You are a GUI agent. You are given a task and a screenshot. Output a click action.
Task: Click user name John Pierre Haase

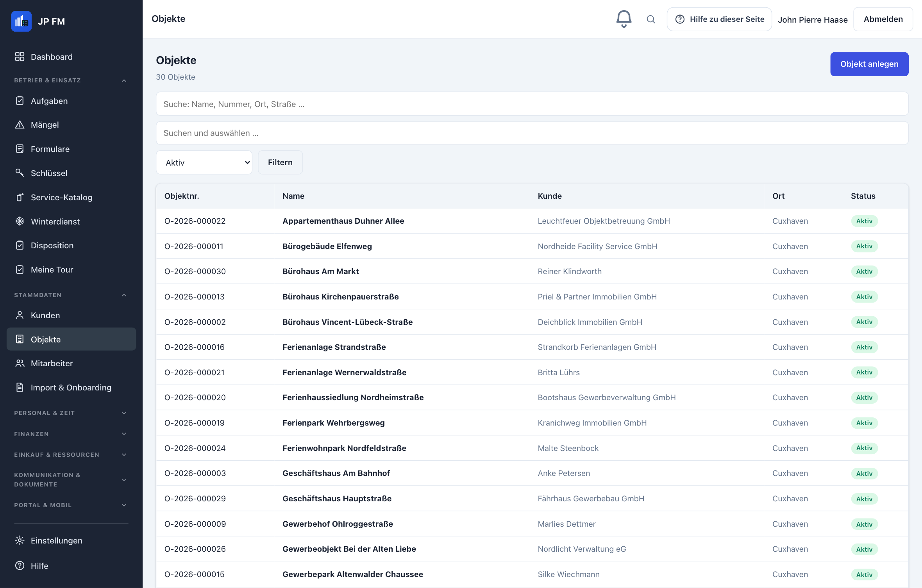pyautogui.click(x=813, y=20)
